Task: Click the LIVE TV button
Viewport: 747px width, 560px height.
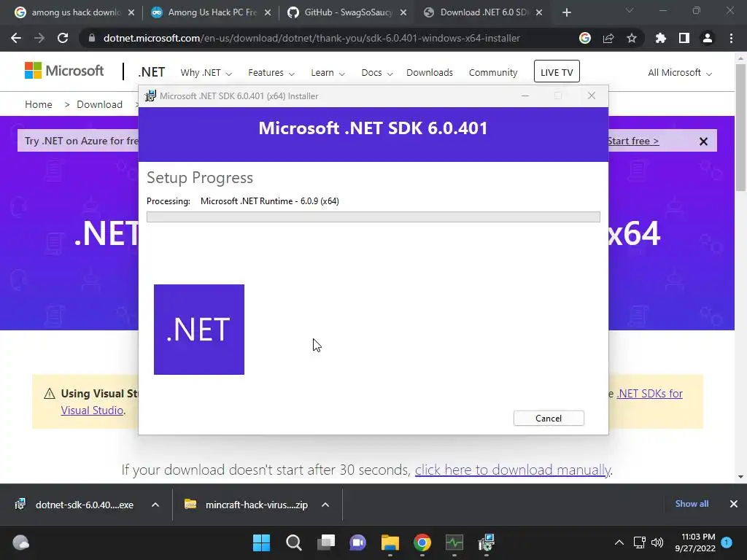Action: point(557,71)
